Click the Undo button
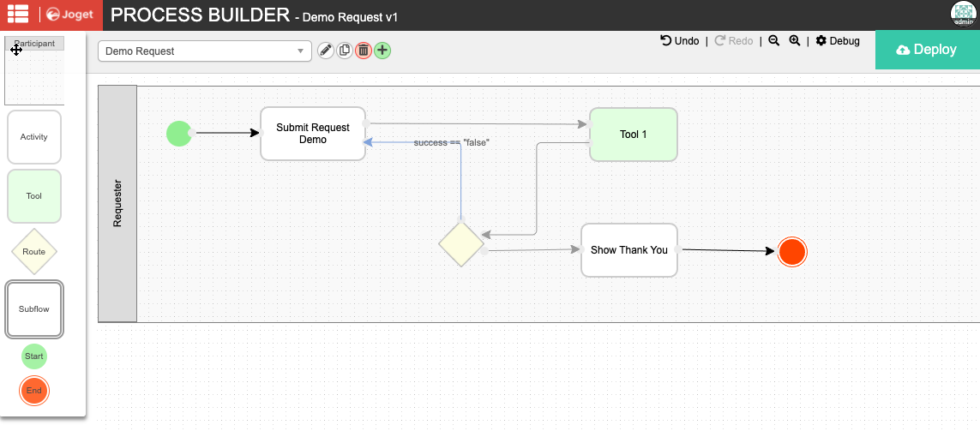The height and width of the screenshot is (431, 980). [x=680, y=40]
